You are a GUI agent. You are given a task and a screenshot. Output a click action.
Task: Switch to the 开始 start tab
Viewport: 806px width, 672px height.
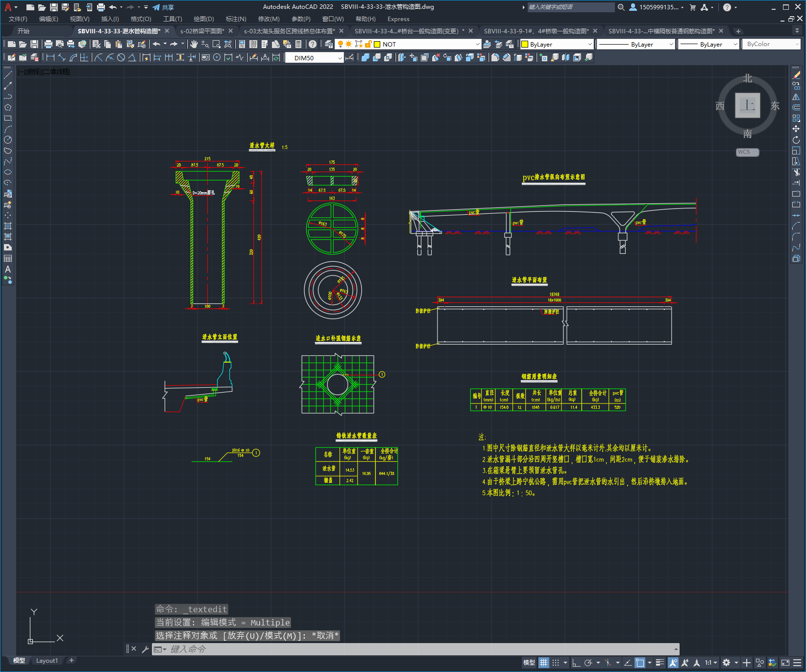(x=23, y=31)
